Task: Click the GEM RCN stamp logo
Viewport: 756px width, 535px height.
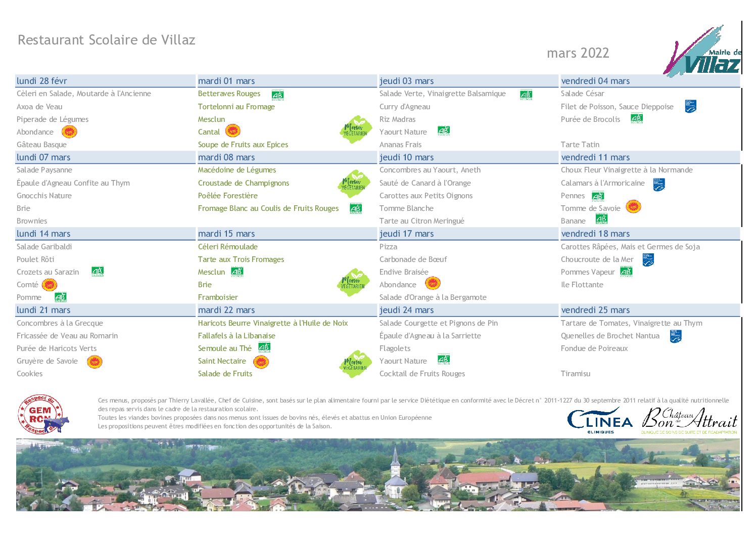Action: click(42, 415)
